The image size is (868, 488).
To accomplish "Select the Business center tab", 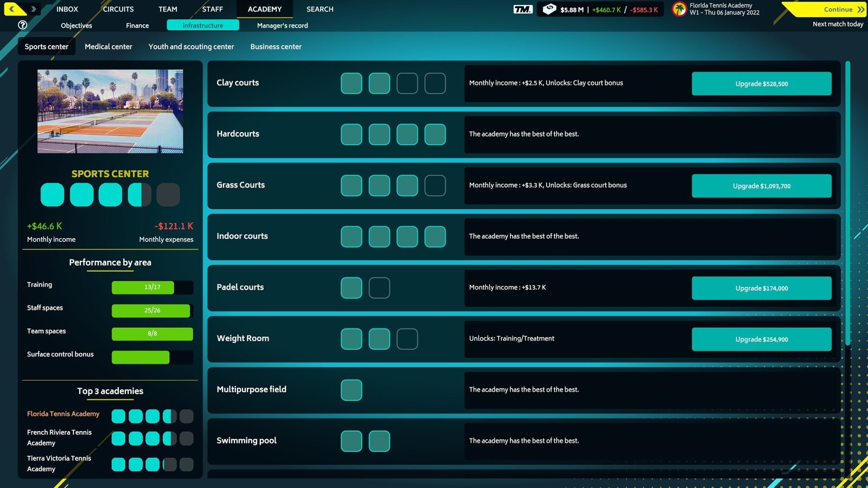I will pos(276,47).
